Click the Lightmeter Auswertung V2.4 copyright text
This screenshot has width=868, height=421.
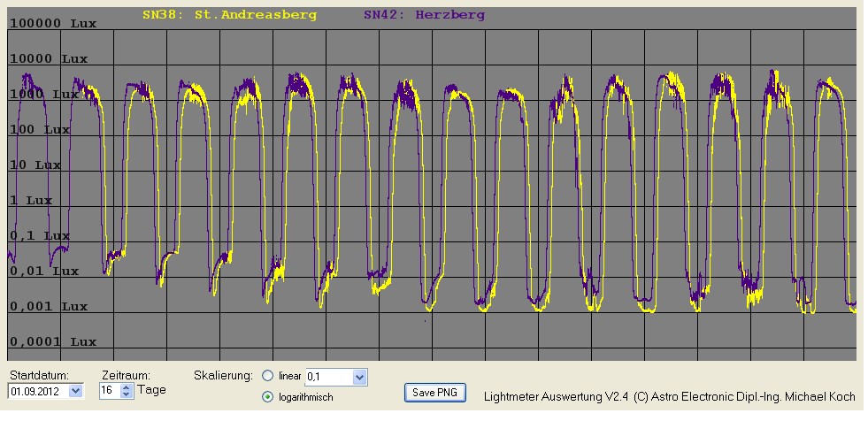(x=669, y=396)
